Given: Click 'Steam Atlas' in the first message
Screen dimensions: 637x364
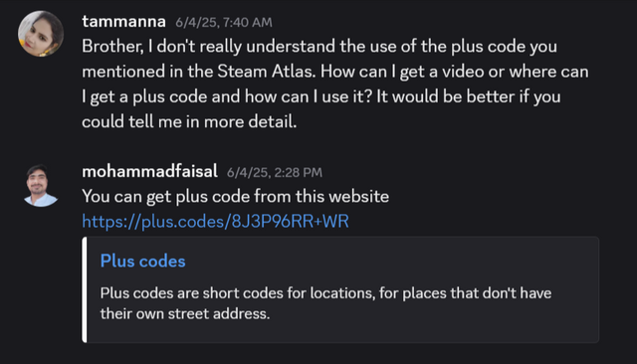Looking at the screenshot, I should (266, 72).
